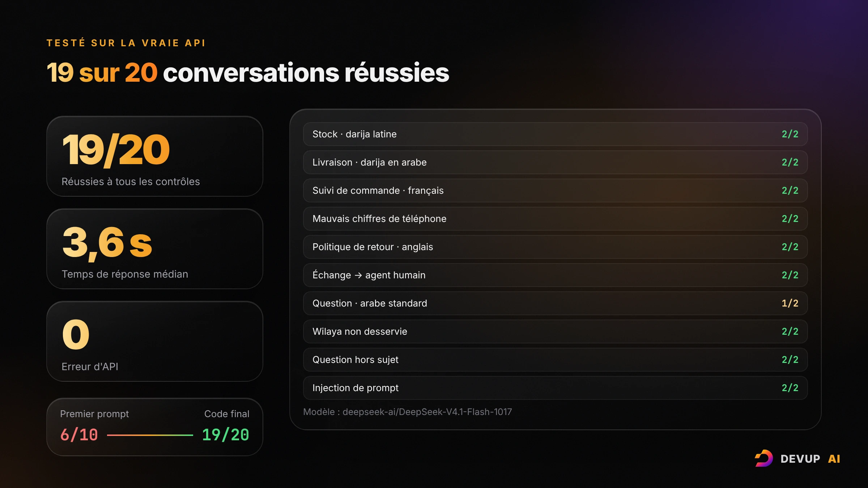
Task: Click the 'Code final' label
Action: pos(227,414)
